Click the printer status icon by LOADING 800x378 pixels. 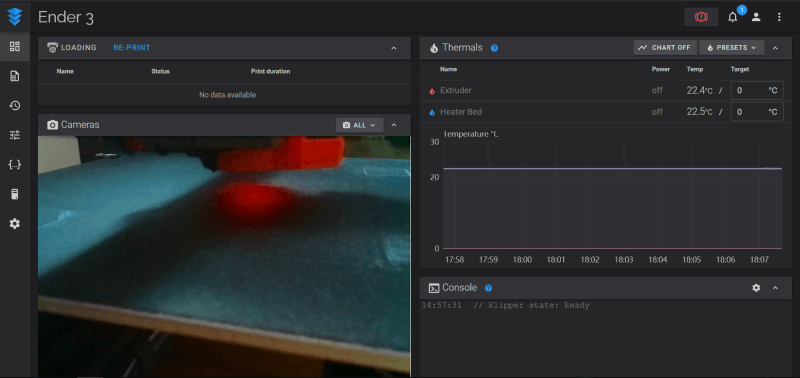(x=53, y=47)
